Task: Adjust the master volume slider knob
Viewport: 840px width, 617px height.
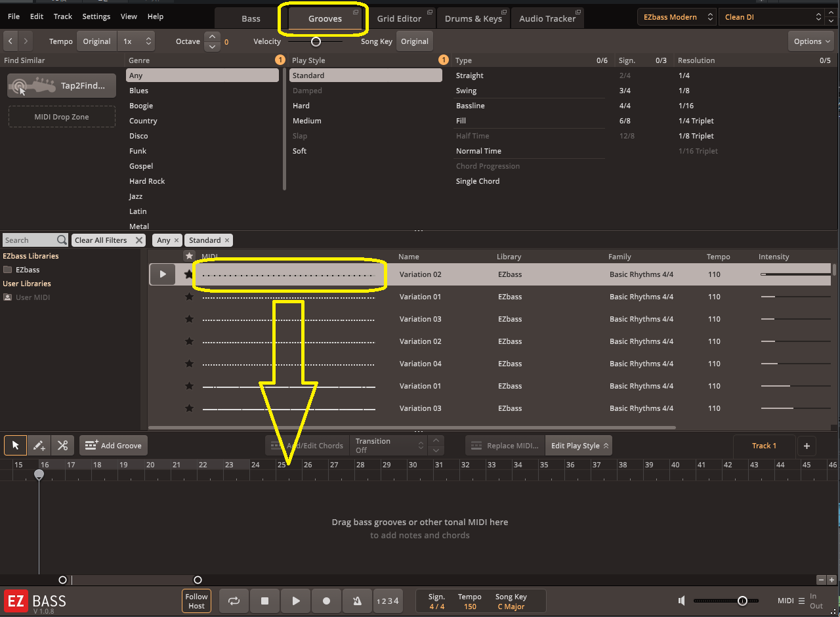Action: point(742,601)
